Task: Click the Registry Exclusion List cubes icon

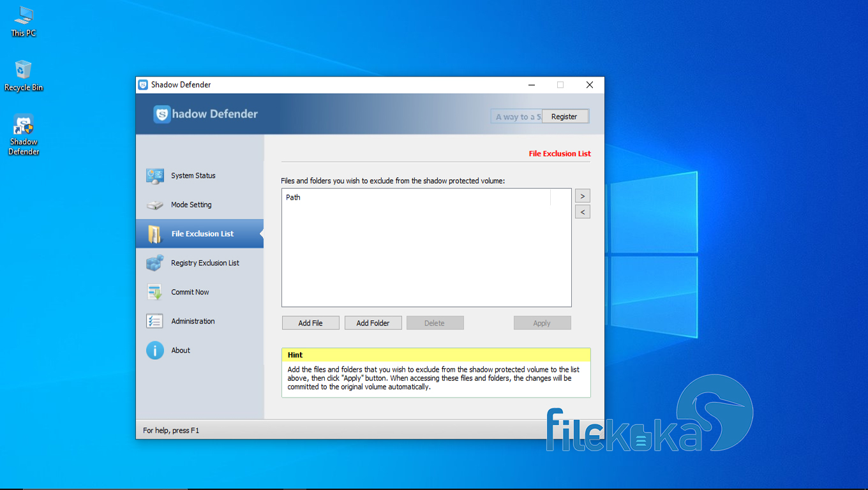Action: click(x=155, y=263)
